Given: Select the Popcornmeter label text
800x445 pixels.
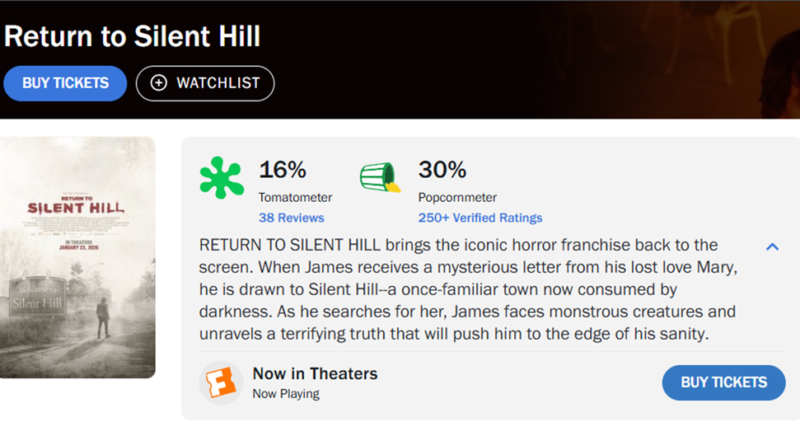Looking at the screenshot, I should click(x=458, y=197).
